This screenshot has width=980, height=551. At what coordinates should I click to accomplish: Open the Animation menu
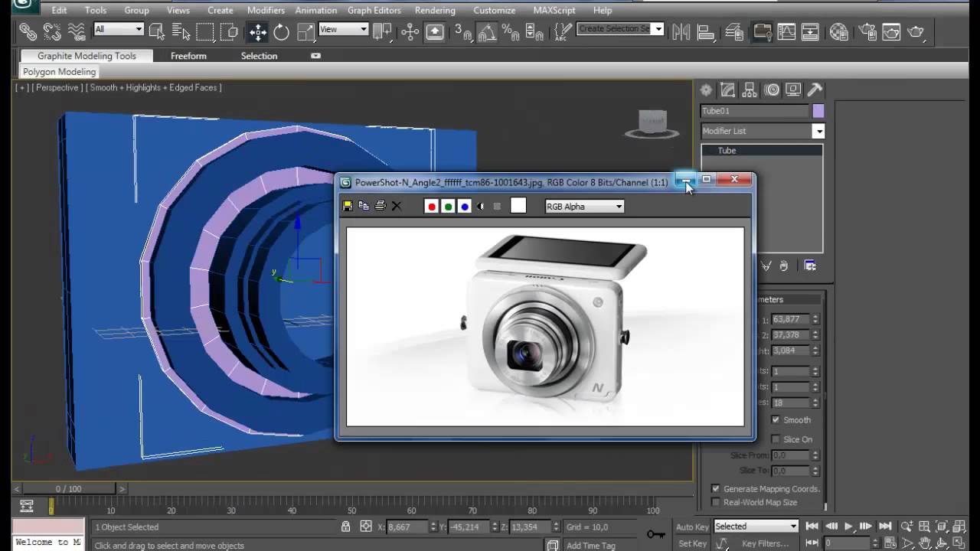pos(316,10)
